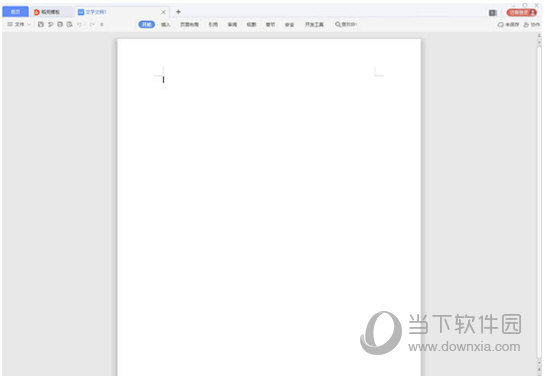
Task: Click the second quick access toolbar icon
Action: (50, 24)
